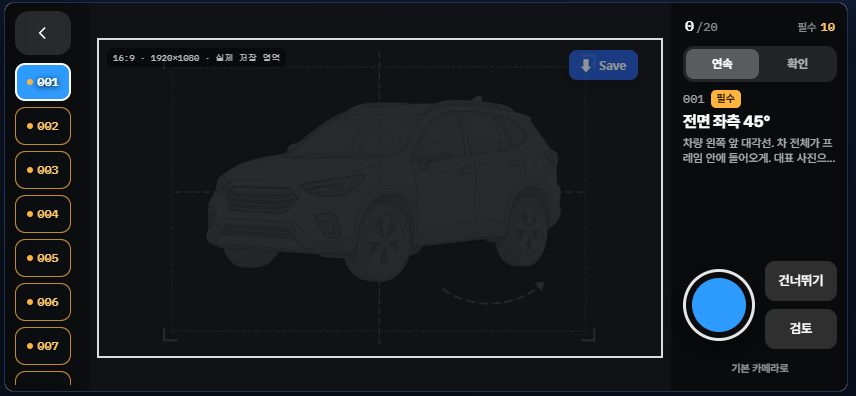The image size is (856, 396).
Task: Click the 16:9 1920×1080 resolution label
Action: click(197, 57)
